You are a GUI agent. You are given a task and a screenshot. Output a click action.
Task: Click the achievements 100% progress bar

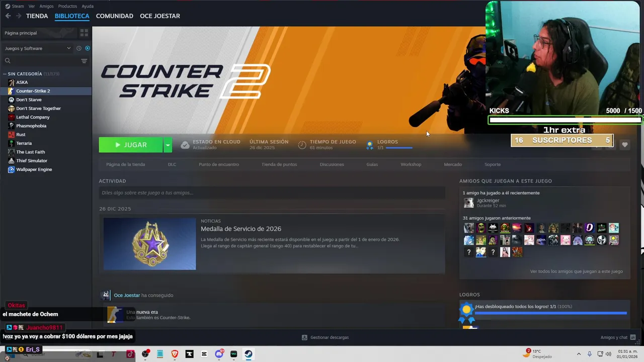551,313
